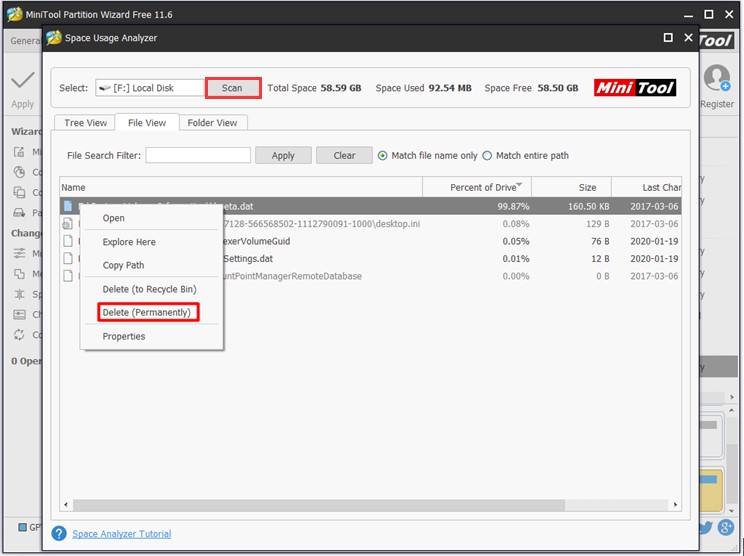Click the 160.50 KB size cell
This screenshot has height=556, width=744.
(x=588, y=206)
